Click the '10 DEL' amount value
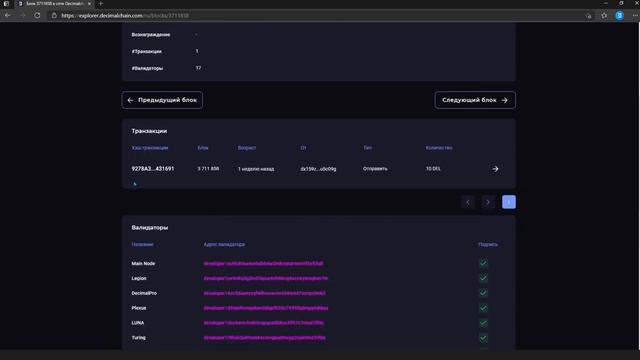Image resolution: width=640 pixels, height=360 pixels. click(433, 169)
